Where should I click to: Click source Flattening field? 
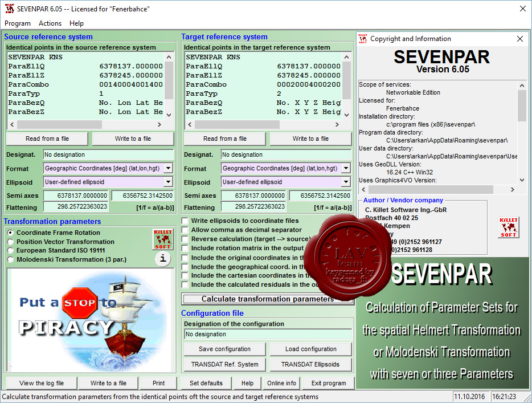click(x=76, y=206)
